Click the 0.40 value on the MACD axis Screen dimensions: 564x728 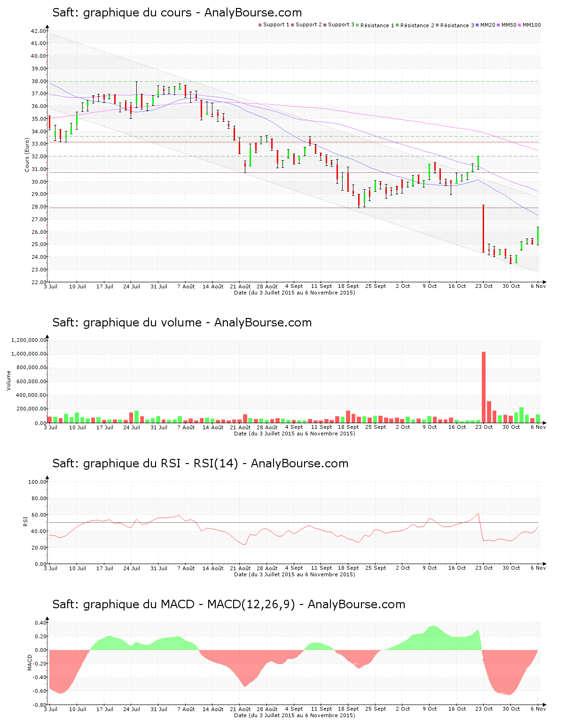pos(40,623)
